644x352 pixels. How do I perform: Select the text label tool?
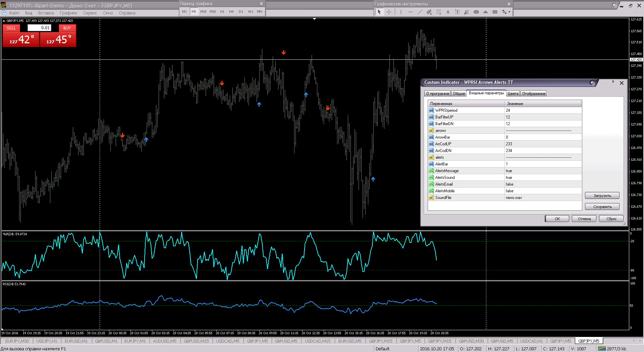click(x=457, y=12)
